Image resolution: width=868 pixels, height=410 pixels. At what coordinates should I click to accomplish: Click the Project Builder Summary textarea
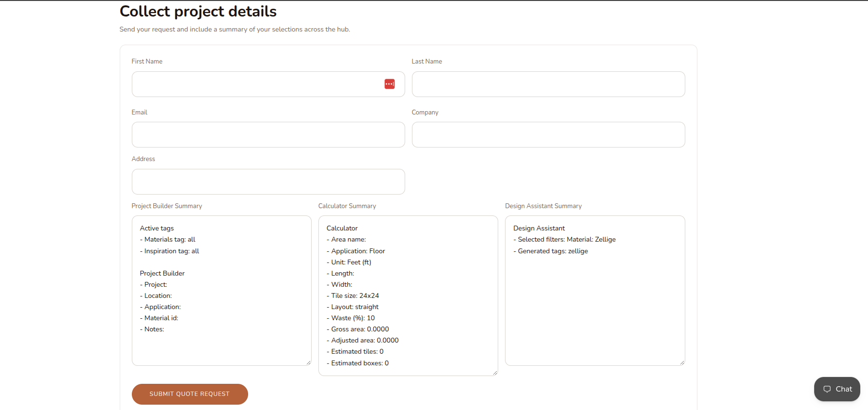pos(221,291)
